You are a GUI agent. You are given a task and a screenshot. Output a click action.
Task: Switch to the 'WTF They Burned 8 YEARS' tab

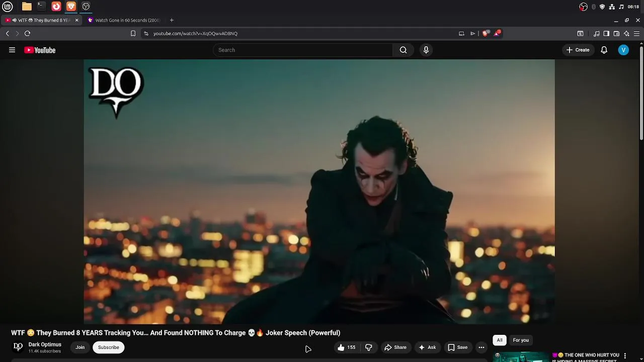42,20
